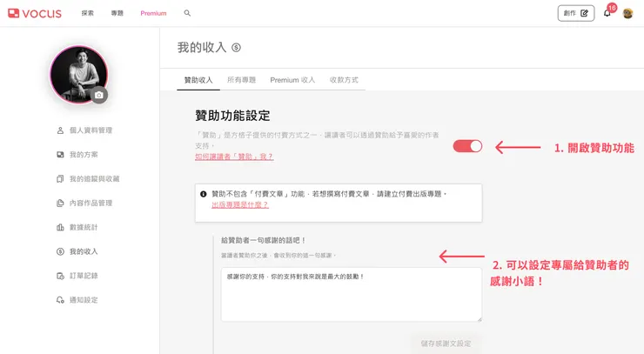
Task: Open 探索 in the top navigation
Action: 88,13
